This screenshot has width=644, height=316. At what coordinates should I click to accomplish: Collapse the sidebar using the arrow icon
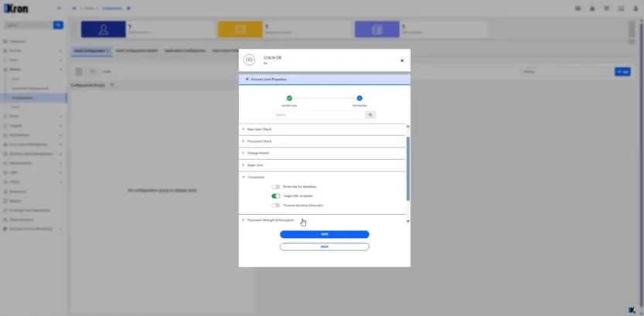59,8
